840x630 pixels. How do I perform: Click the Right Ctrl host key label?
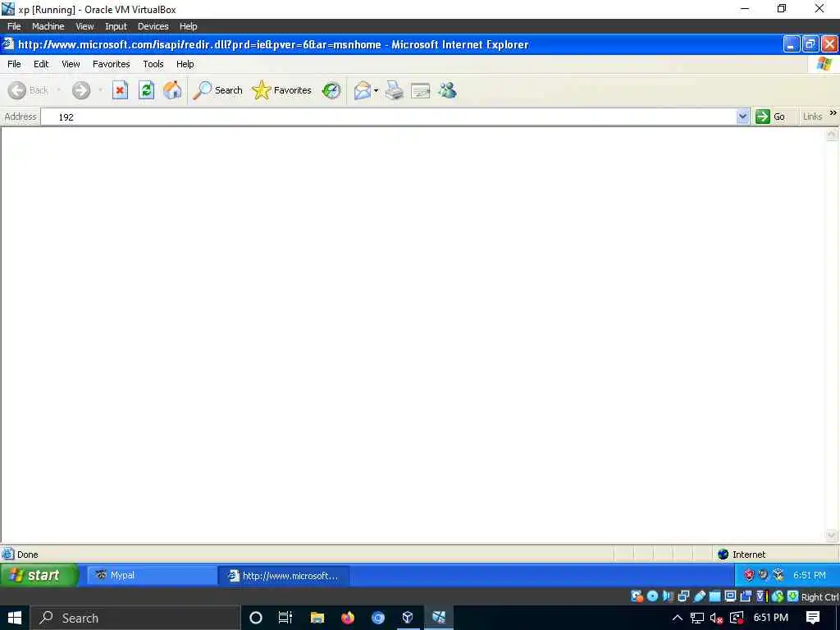coord(819,597)
